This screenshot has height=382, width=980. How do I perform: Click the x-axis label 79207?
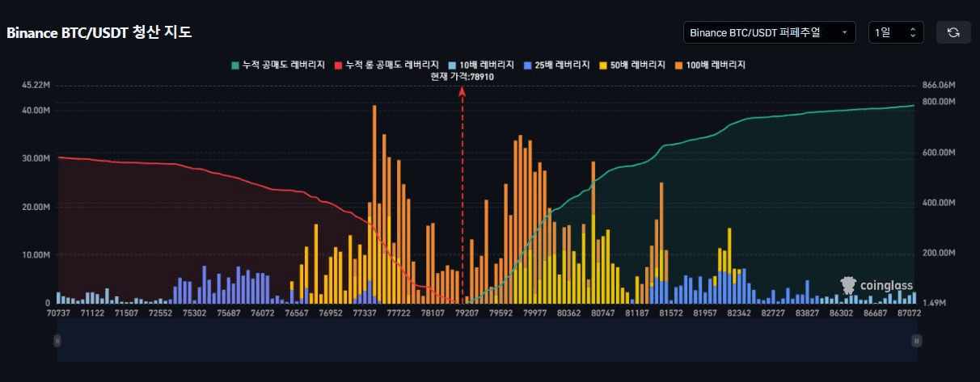(467, 313)
